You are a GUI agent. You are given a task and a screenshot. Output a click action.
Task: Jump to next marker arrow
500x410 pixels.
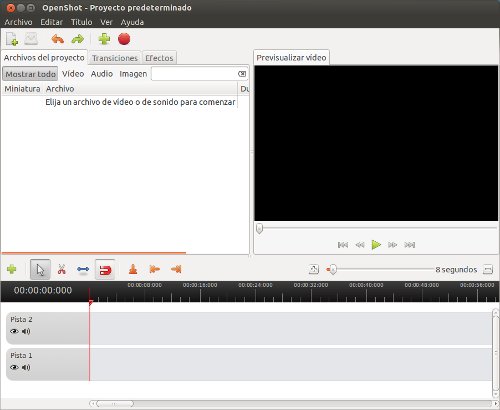click(176, 269)
